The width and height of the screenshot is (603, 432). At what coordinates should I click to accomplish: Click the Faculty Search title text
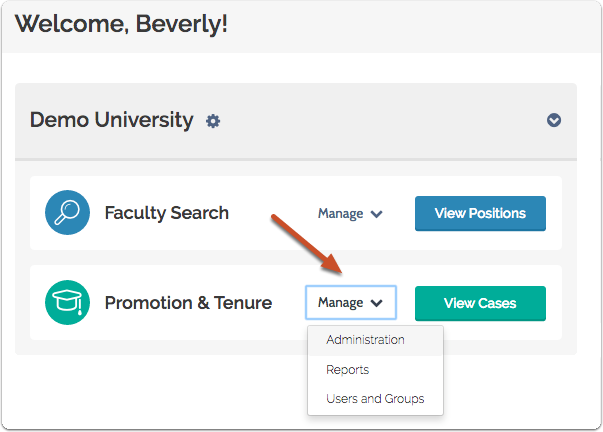tap(166, 213)
